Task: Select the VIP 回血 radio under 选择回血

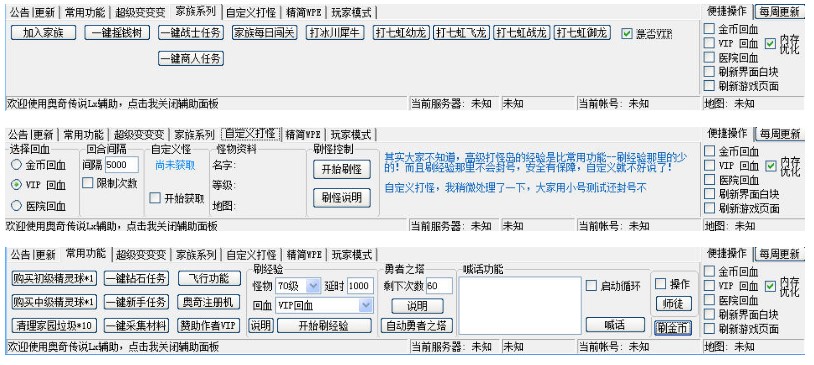Action: (x=17, y=185)
